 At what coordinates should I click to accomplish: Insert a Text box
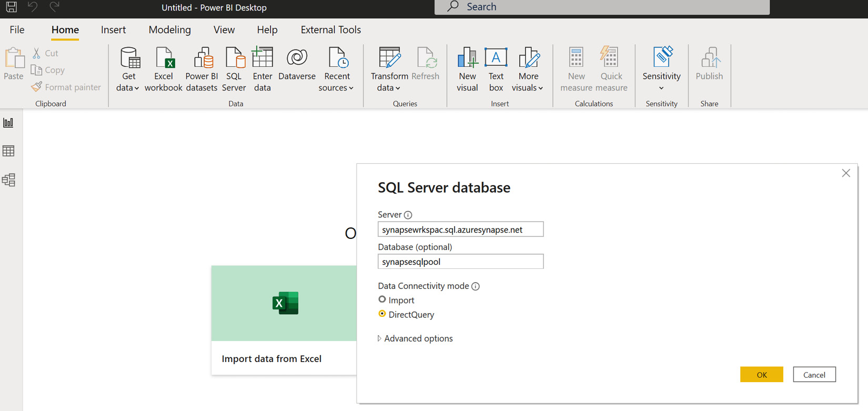[496, 69]
